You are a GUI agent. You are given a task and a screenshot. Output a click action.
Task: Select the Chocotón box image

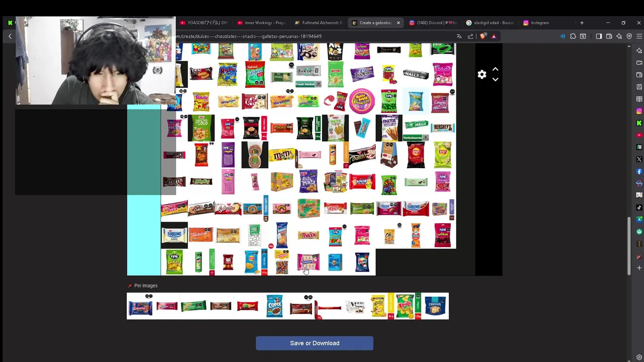coord(435,306)
